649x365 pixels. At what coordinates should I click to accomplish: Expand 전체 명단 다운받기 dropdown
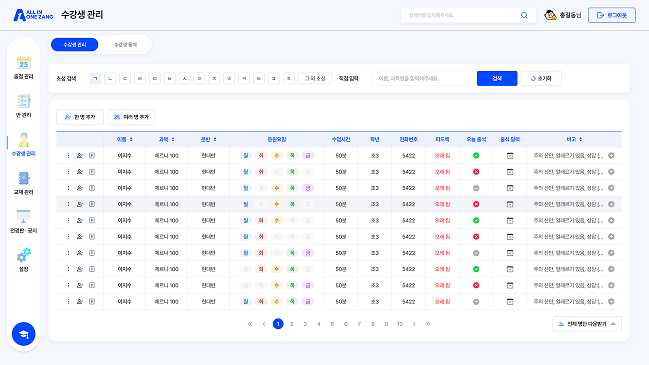tap(587, 324)
